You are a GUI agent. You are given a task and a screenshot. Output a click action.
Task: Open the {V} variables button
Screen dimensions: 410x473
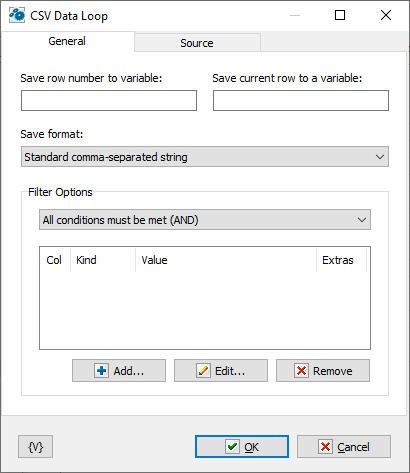click(35, 447)
